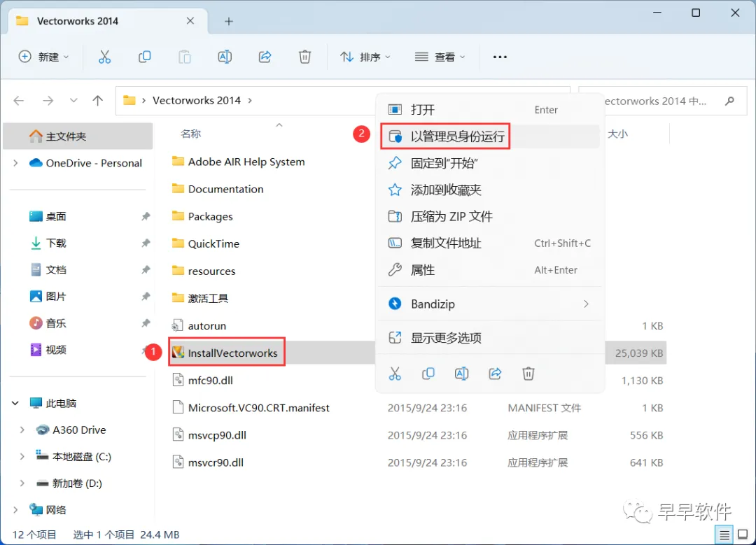
Task: Expand the 新加卷 (D:) tree node
Action: 22,483
